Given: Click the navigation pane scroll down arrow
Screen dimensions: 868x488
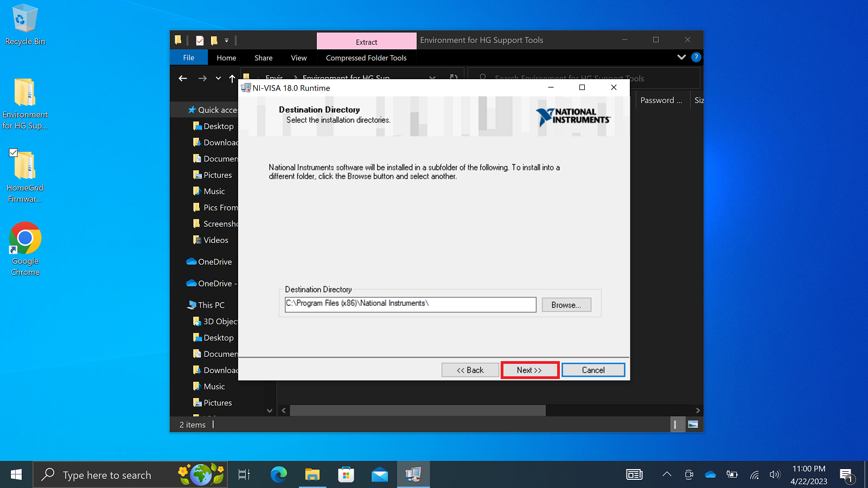Looking at the screenshot, I should 270,410.
